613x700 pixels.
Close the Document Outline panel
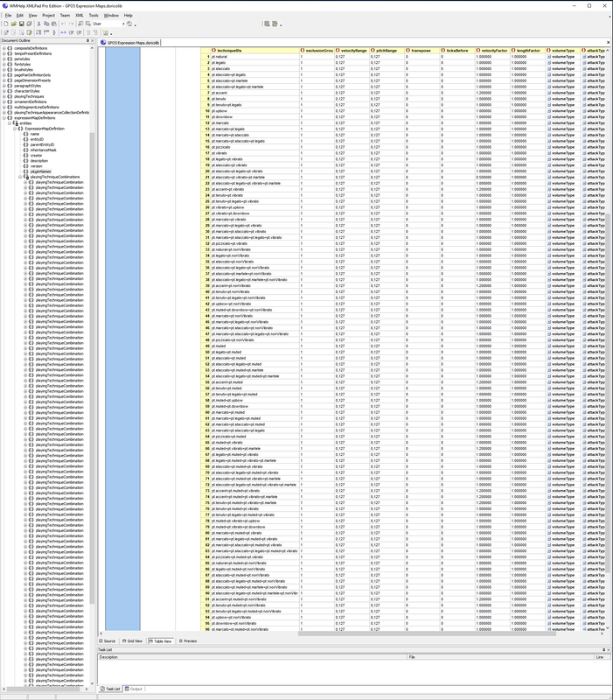coord(93,40)
